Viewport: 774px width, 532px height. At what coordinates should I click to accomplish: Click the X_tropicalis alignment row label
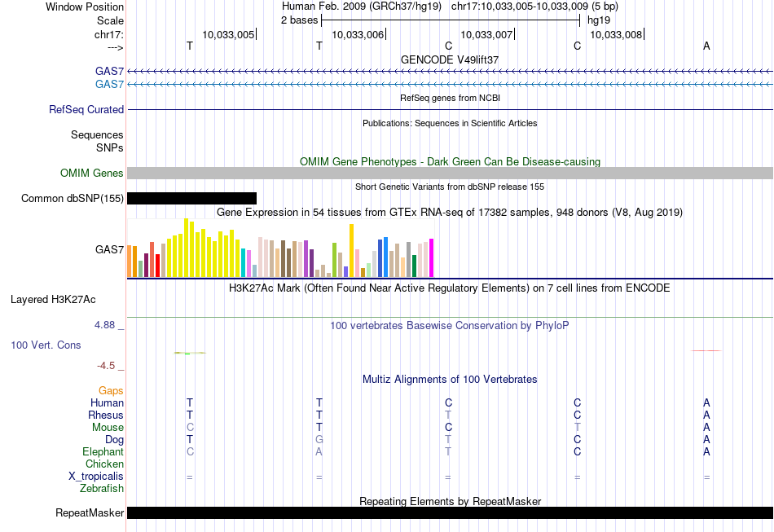coord(96,477)
